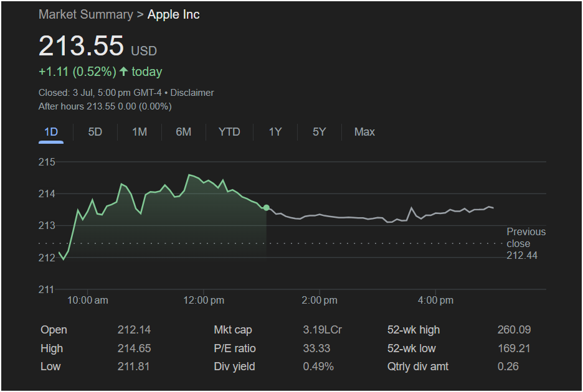Image resolution: width=583 pixels, height=392 pixels.
Task: Click the 52-wk high label
Action: (x=414, y=330)
